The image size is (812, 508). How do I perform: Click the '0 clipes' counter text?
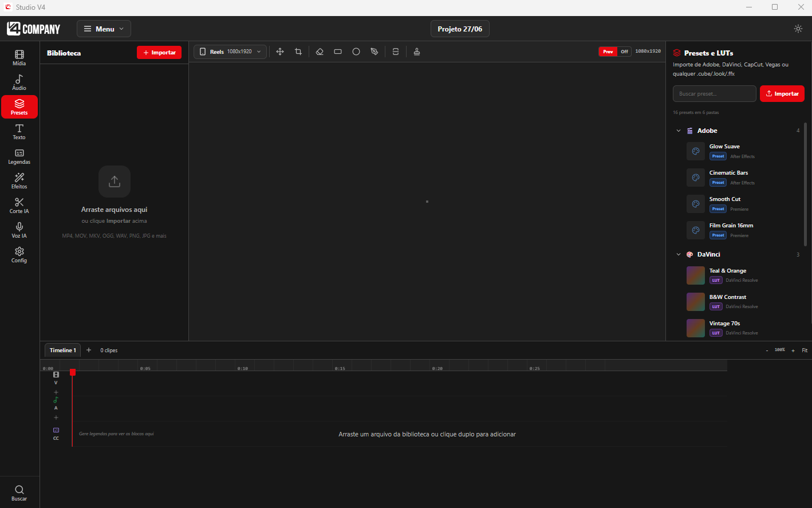pos(109,350)
